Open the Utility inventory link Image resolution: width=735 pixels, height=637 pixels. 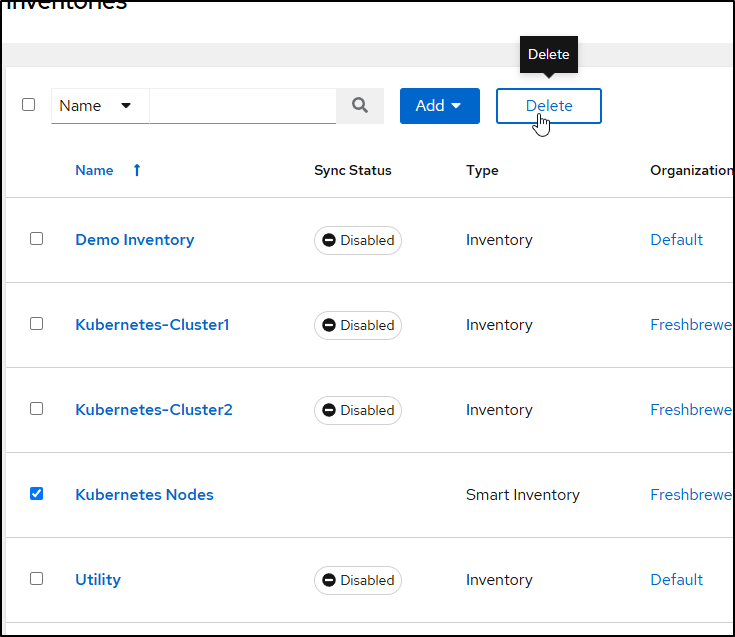pyautogui.click(x=98, y=580)
